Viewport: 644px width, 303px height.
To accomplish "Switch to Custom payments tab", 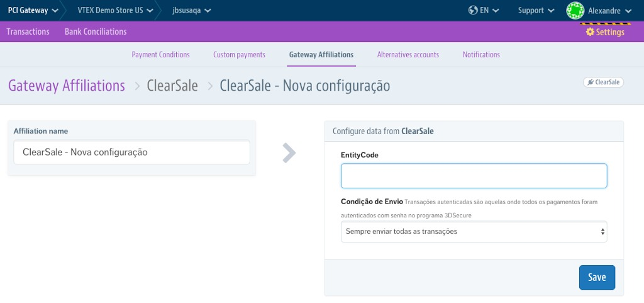I will coord(239,55).
